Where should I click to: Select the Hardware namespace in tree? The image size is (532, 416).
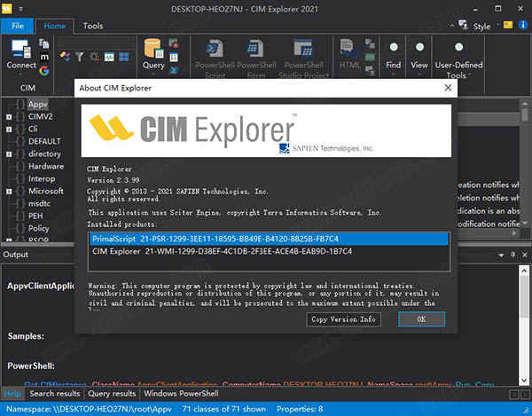click(x=46, y=166)
